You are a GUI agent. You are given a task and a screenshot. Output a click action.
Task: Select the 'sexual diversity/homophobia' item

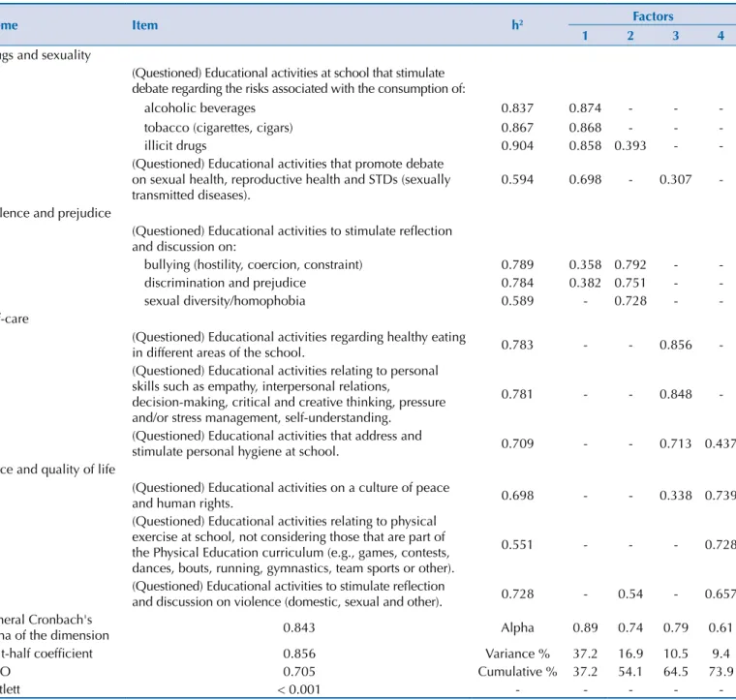click(225, 301)
